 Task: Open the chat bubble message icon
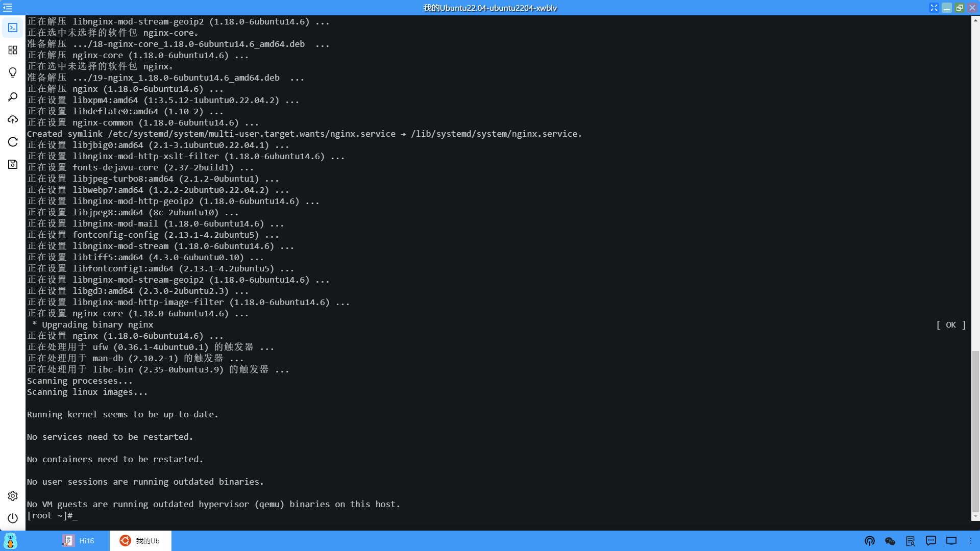[931, 541]
